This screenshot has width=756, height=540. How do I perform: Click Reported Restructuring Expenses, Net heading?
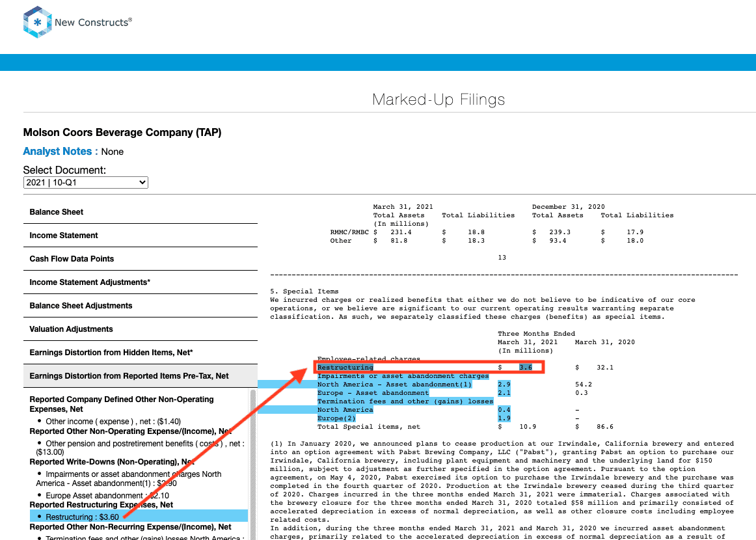click(101, 505)
